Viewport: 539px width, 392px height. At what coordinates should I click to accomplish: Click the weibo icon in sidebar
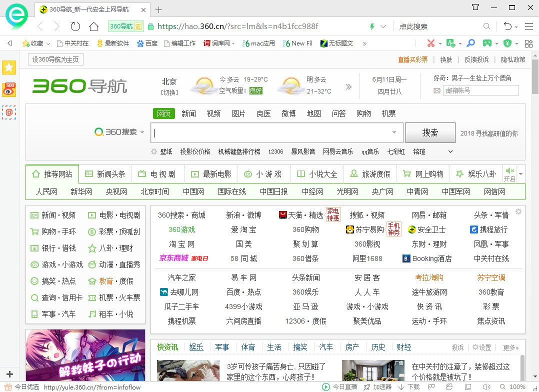click(x=9, y=89)
